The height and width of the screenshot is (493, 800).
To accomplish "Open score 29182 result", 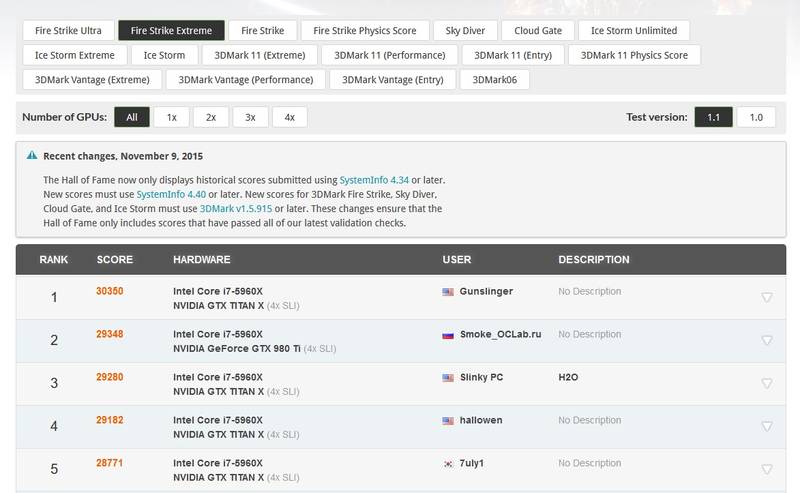I will point(110,420).
